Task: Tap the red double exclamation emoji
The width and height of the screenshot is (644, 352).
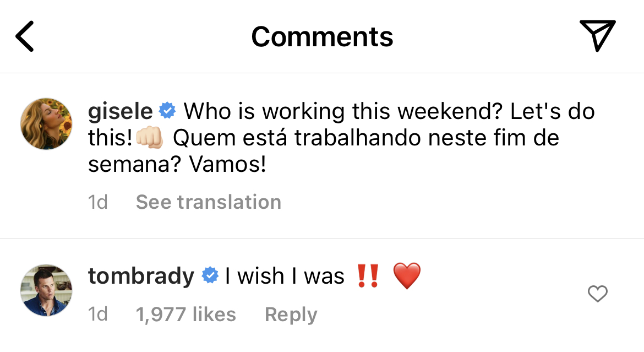Action: click(368, 276)
